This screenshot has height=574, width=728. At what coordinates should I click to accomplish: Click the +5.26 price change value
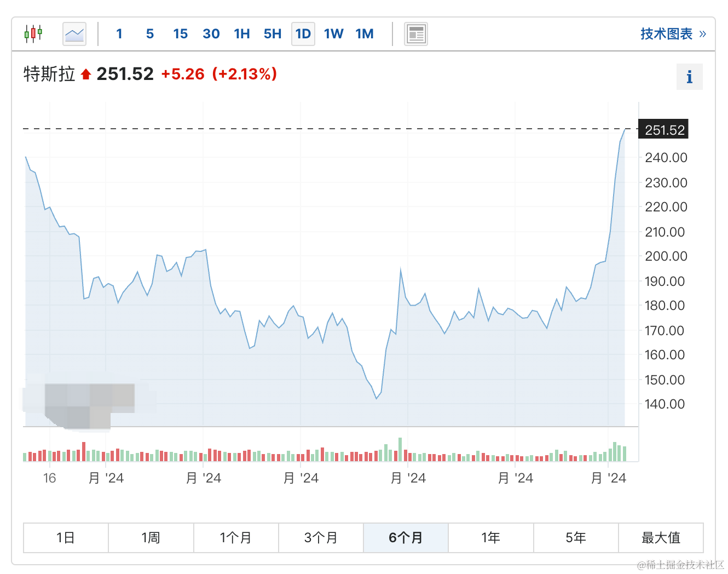coord(183,74)
